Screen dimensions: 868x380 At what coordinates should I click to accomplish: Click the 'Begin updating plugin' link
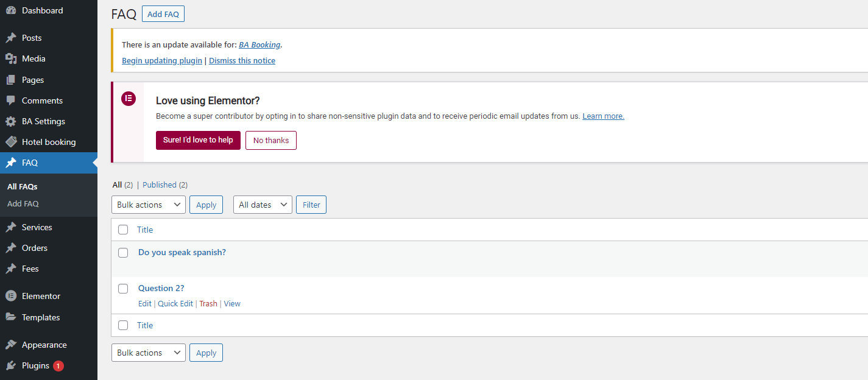click(162, 61)
